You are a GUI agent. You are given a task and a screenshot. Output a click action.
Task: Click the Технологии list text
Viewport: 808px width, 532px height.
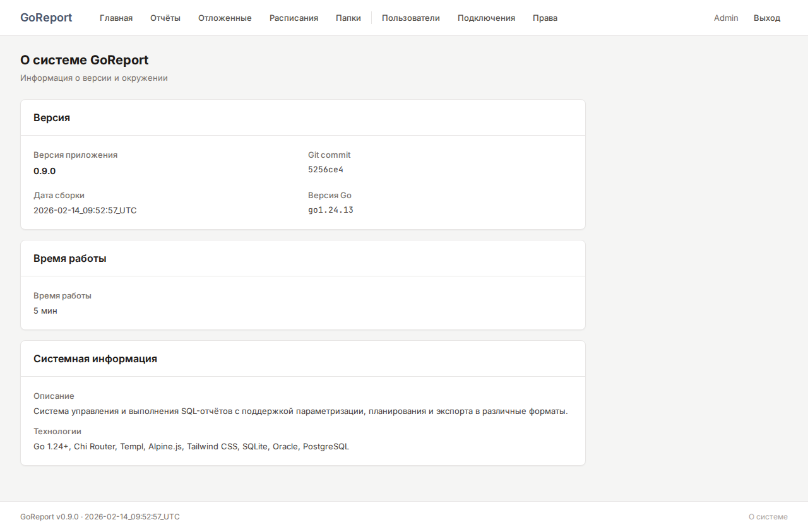(x=191, y=446)
